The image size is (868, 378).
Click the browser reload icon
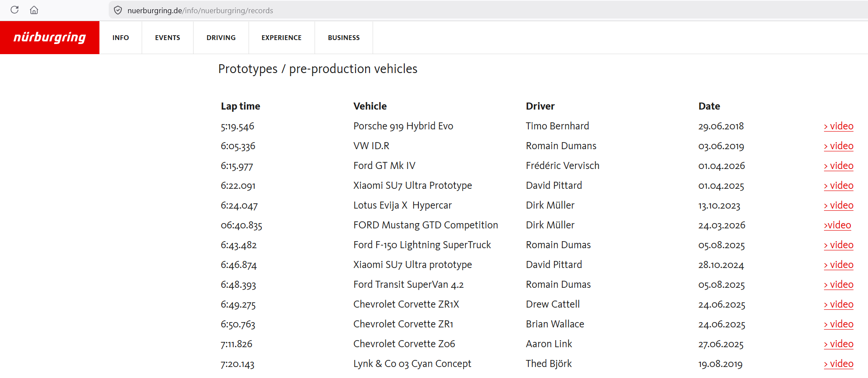click(x=15, y=10)
